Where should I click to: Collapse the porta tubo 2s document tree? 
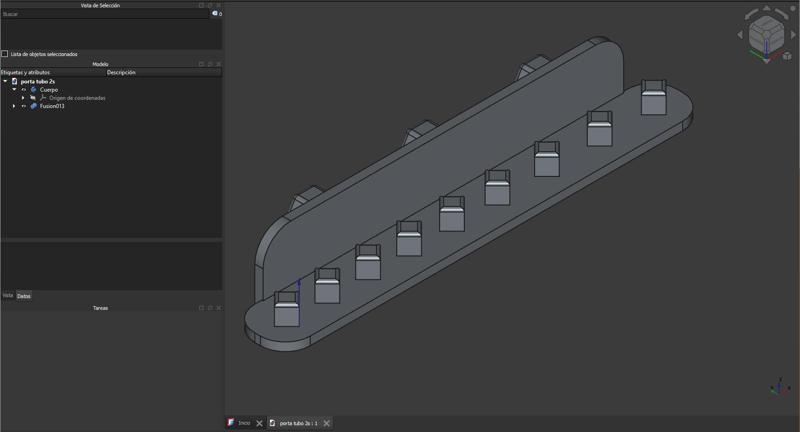point(5,81)
